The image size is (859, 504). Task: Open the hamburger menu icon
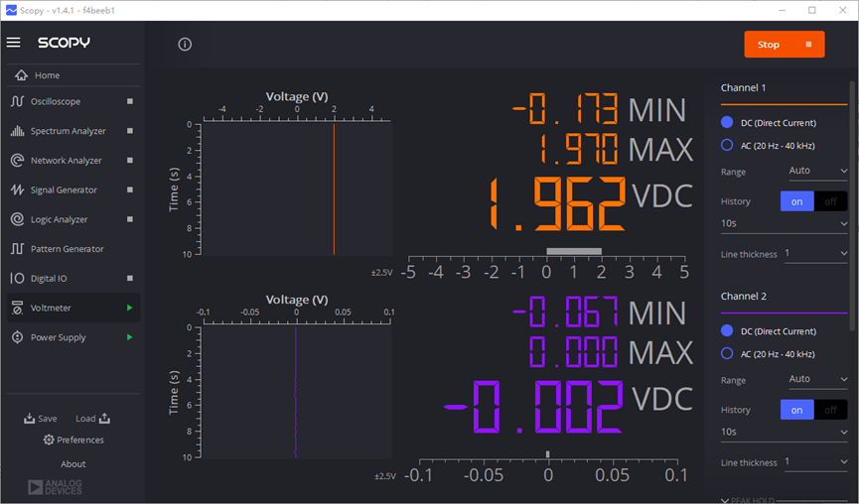[x=14, y=42]
